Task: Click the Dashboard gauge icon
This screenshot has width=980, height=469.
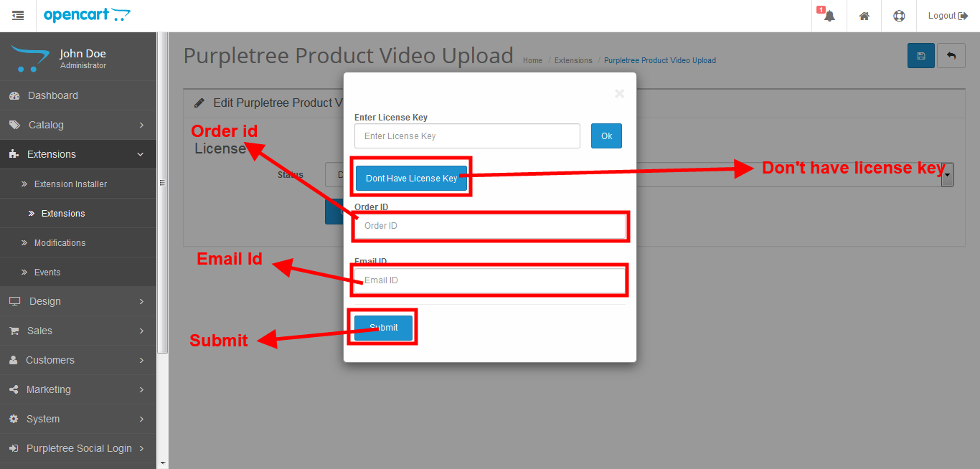Action: pyautogui.click(x=14, y=95)
